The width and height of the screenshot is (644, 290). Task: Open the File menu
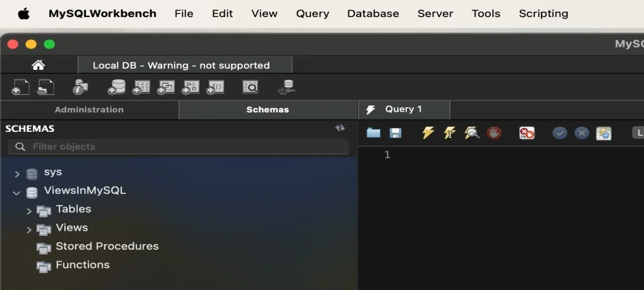click(184, 13)
